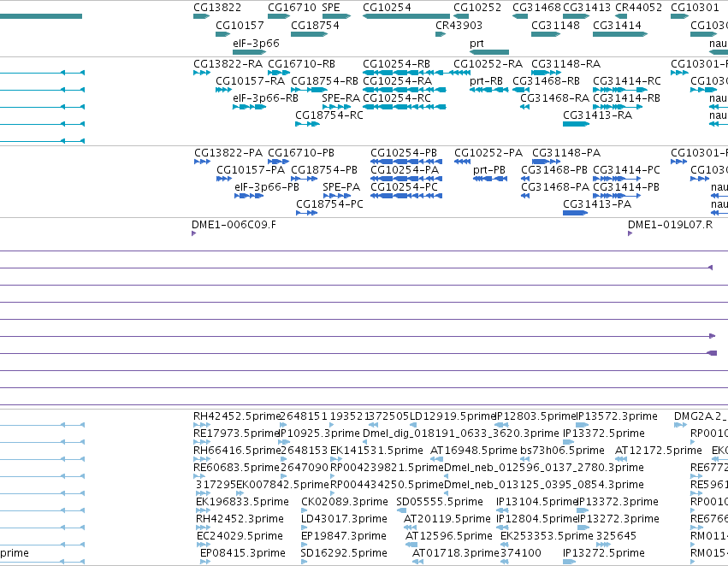Image resolution: width=728 pixels, height=566 pixels.
Task: Select the DME1-019L07.R clone label
Action: [670, 225]
